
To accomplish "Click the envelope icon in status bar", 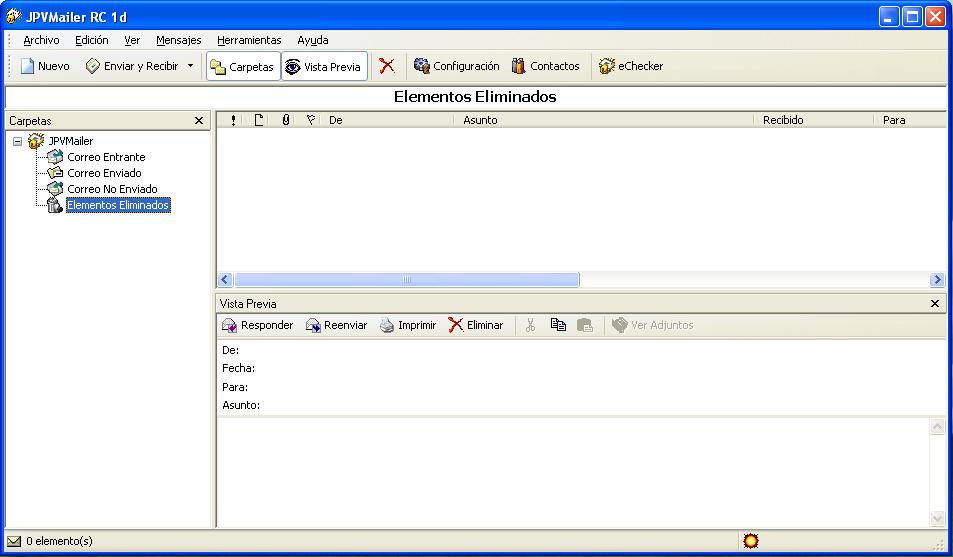I will (13, 541).
